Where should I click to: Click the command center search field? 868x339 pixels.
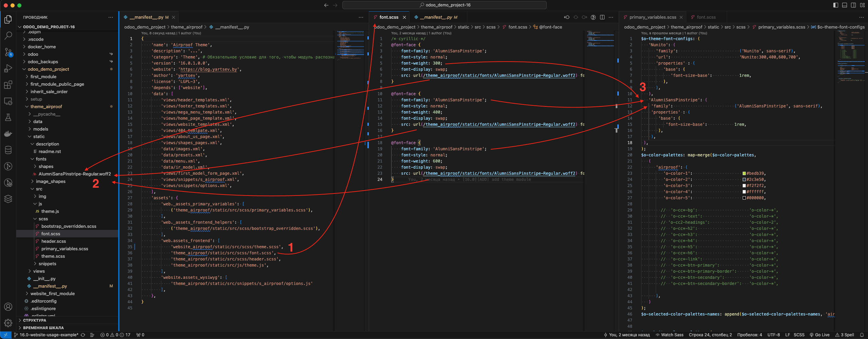(444, 5)
